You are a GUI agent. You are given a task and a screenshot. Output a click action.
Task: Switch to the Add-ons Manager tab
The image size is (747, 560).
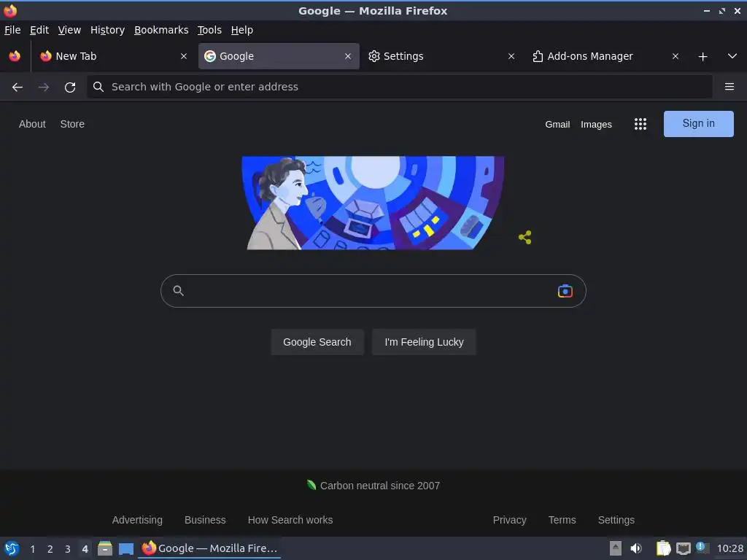605,56
